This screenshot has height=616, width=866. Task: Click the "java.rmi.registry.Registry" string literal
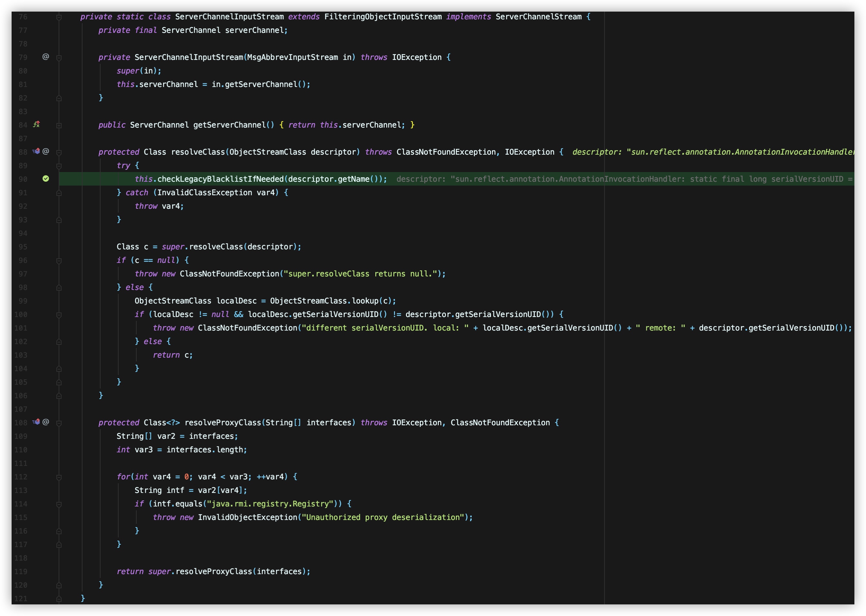[x=270, y=504]
